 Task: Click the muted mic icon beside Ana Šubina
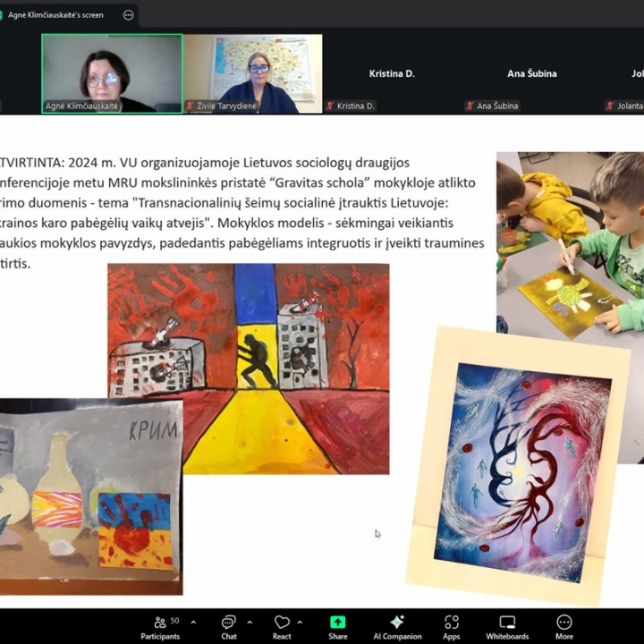pyautogui.click(x=470, y=106)
